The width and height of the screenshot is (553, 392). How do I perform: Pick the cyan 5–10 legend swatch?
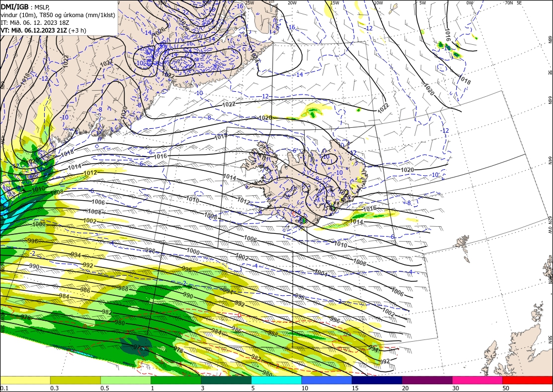(x=276, y=380)
